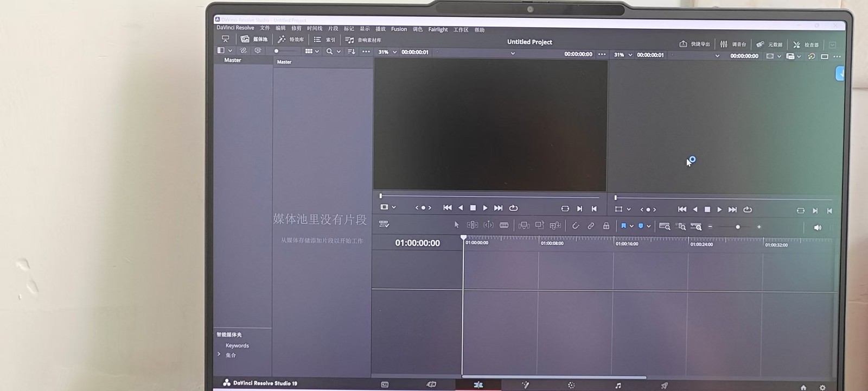Open media pool thumbnail view dropdown

point(312,51)
